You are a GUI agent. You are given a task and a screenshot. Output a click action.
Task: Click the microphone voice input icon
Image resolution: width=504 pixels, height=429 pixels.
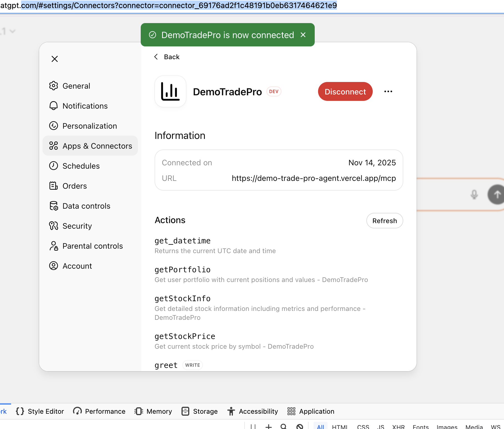click(x=474, y=194)
